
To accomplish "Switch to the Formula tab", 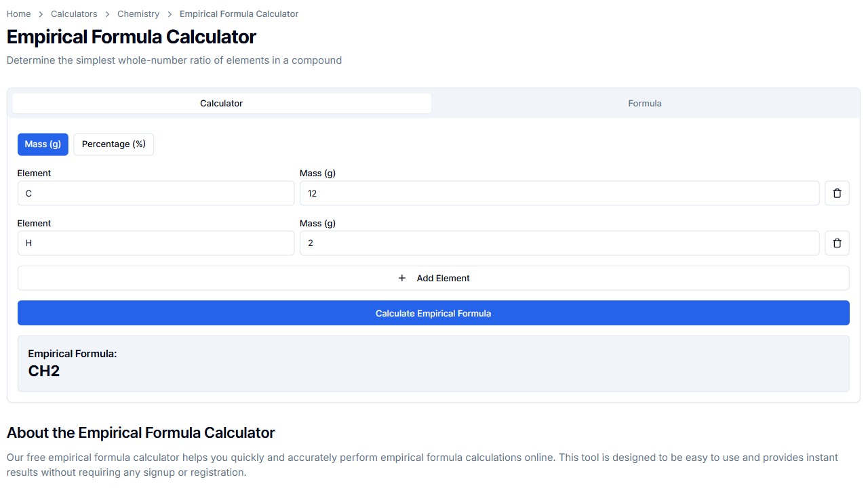I will tap(644, 103).
